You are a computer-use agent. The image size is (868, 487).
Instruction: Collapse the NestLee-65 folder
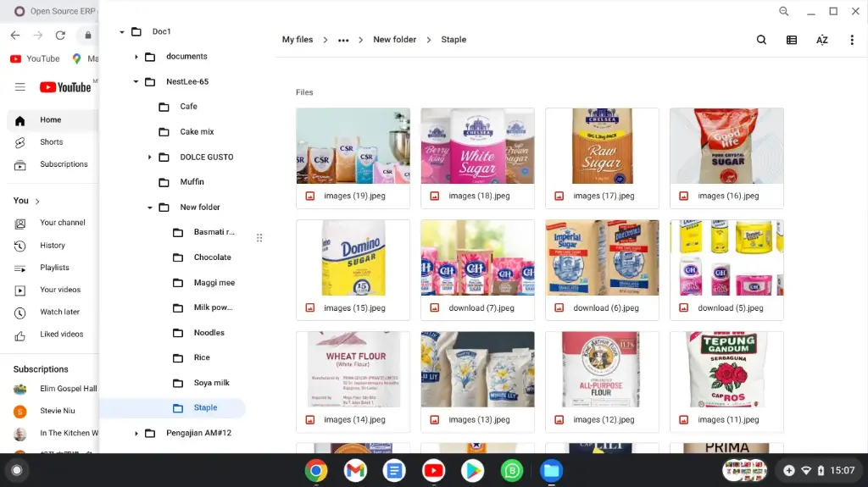point(136,82)
